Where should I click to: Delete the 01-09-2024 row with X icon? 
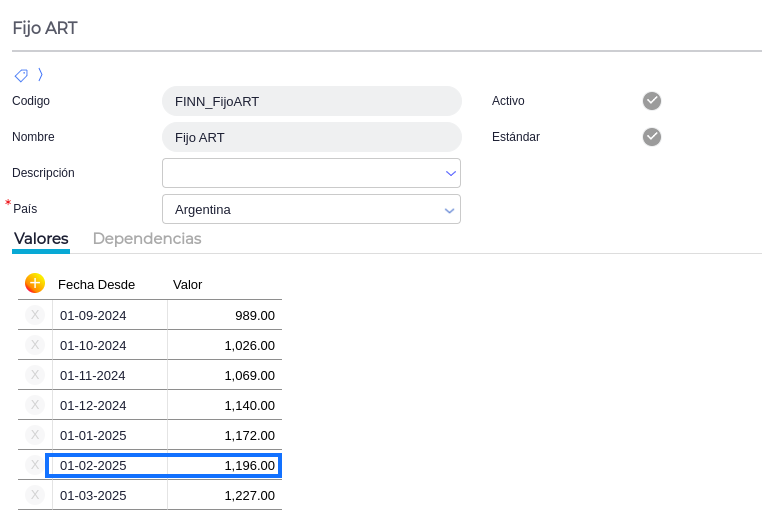35,315
